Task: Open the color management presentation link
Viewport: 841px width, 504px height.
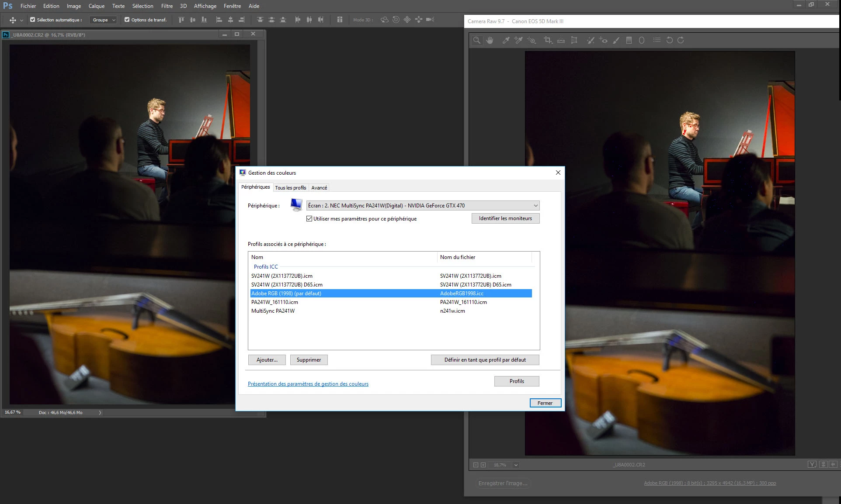Action: 308,384
